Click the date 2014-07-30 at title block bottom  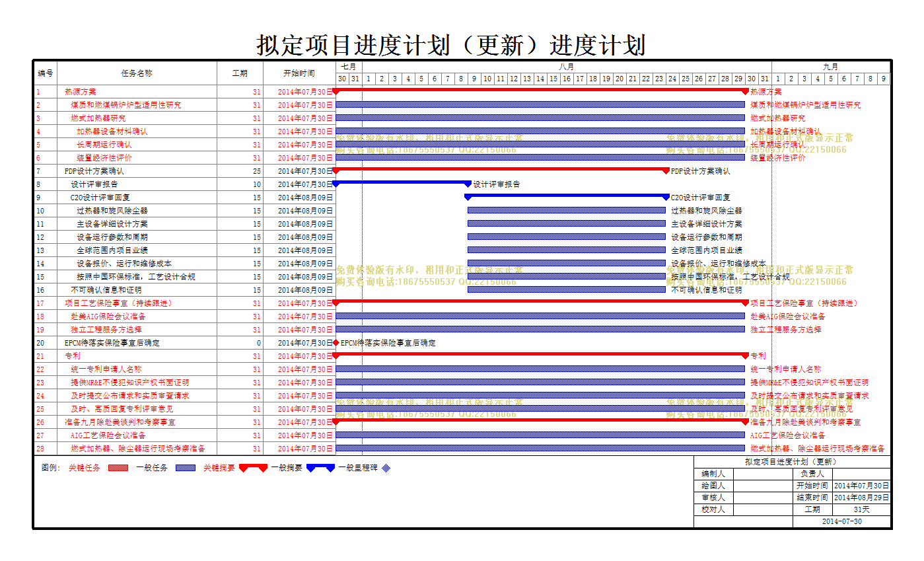pos(842,521)
